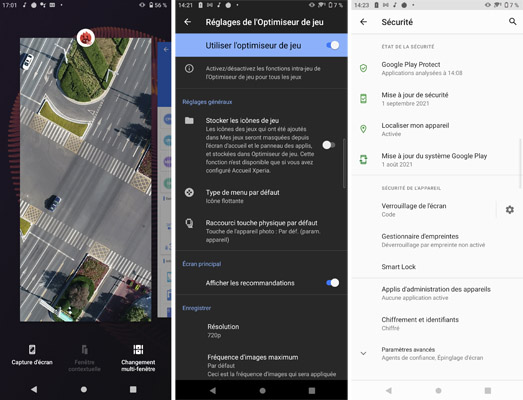Open the screen lock gear settings
This screenshot has height=400, width=523.
509,210
